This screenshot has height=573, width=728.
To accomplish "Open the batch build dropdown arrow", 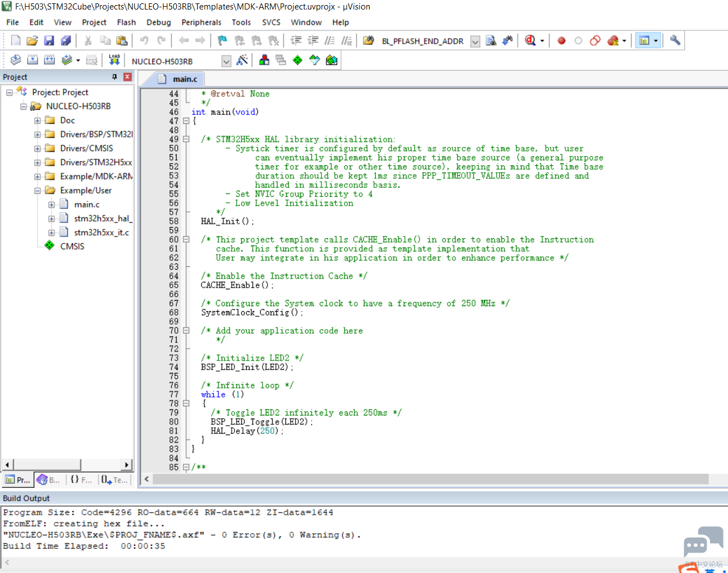I will 78,61.
